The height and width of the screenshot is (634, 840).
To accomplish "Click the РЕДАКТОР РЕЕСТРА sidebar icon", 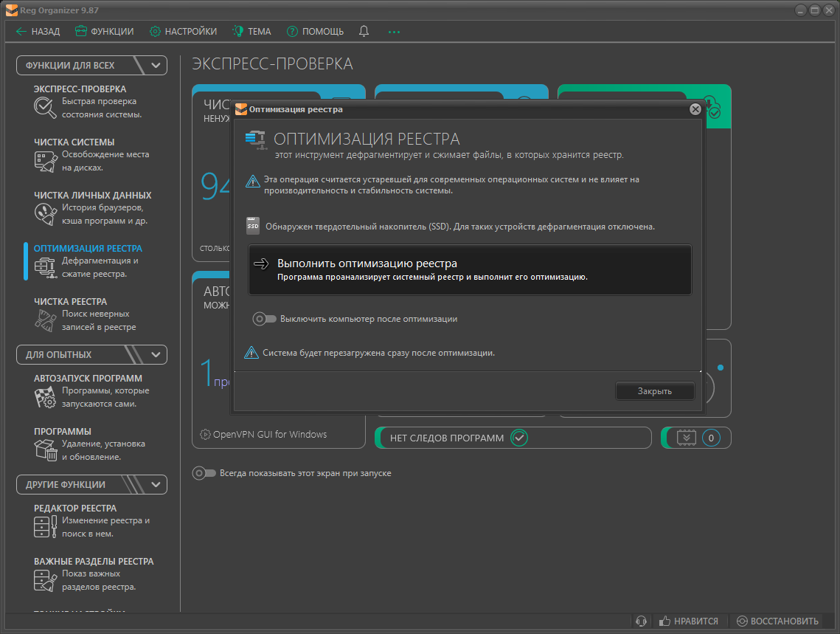I will (45, 527).
